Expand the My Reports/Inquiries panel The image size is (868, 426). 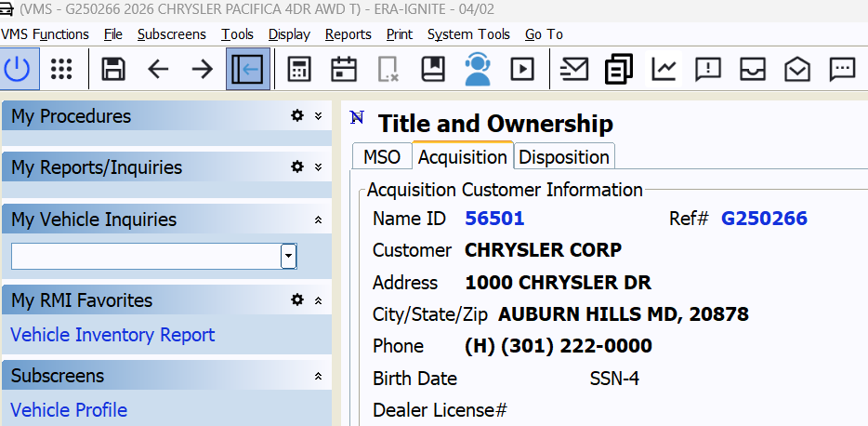pos(319,166)
